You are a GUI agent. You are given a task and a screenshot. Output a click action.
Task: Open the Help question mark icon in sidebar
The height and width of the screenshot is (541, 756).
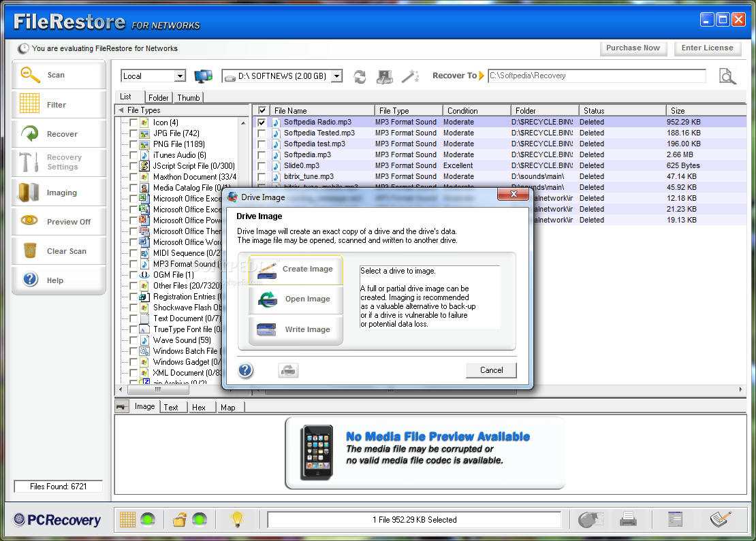coord(30,279)
